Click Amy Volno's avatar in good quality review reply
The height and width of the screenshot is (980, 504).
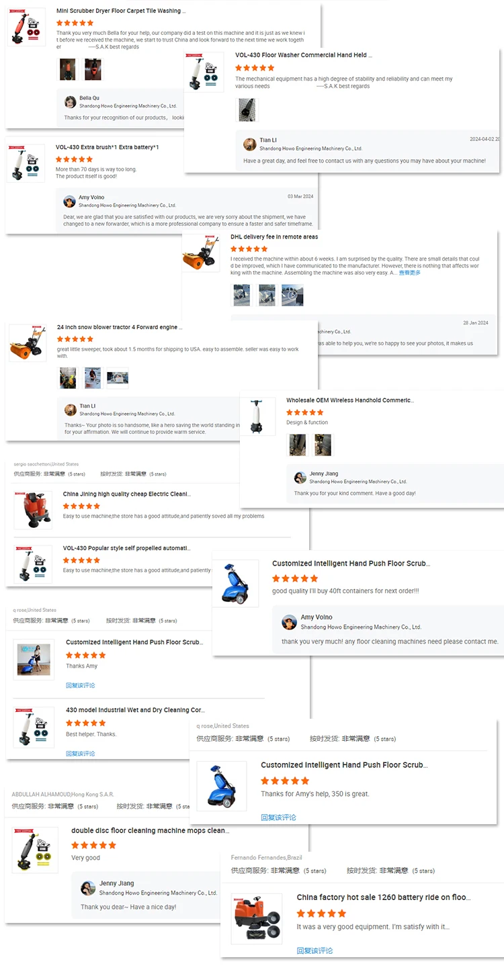tap(290, 622)
